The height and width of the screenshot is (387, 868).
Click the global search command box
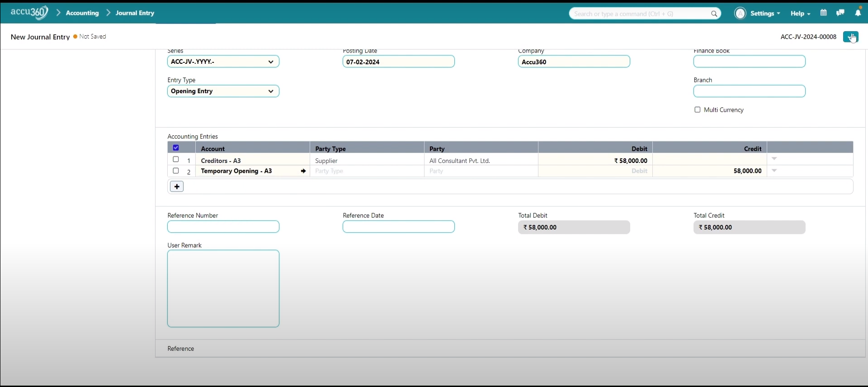[x=645, y=14]
